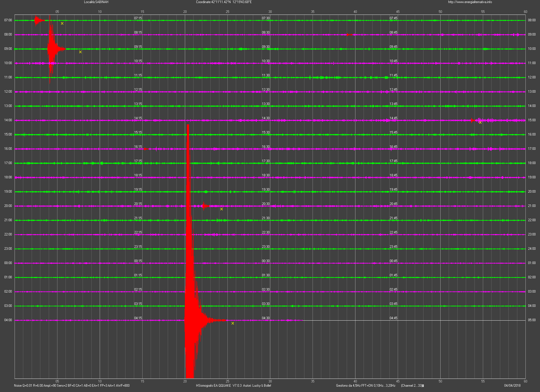Screen dimensions: 540x392
Task: Click the (Channel 2...33) status text
Action: [x=412, y=386]
